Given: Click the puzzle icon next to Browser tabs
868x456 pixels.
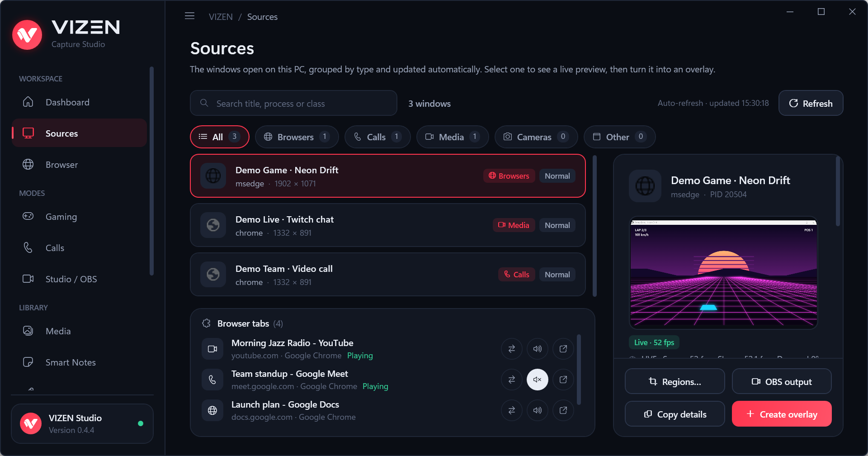Looking at the screenshot, I should click(207, 323).
